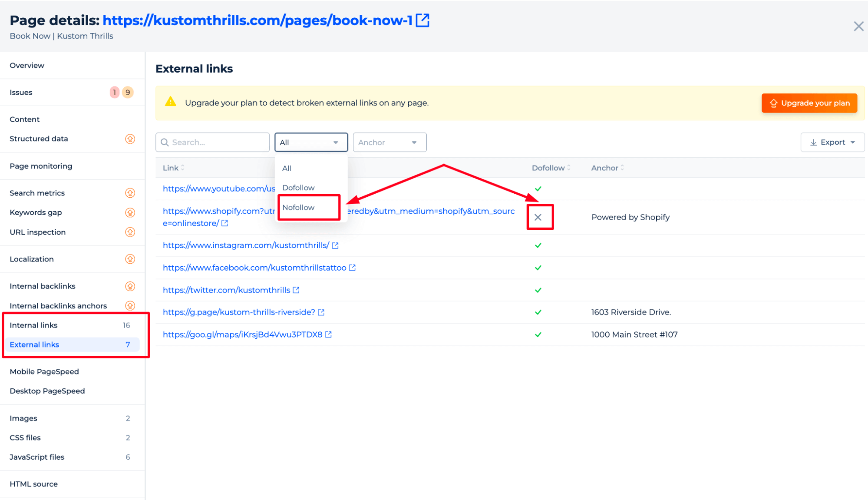Choose Nofollow option in filter list

(x=311, y=207)
